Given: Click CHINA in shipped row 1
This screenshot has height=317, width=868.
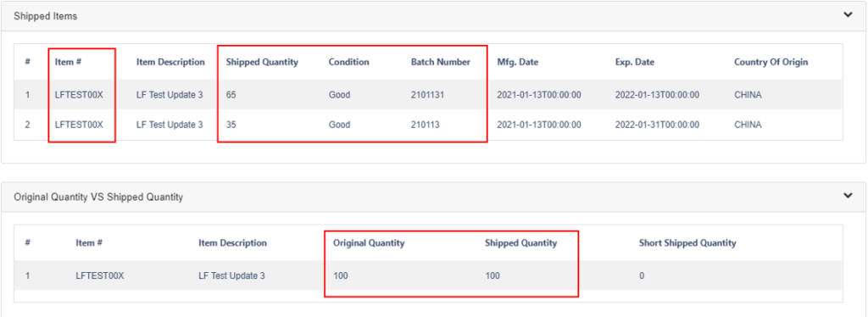Looking at the screenshot, I should point(748,95).
